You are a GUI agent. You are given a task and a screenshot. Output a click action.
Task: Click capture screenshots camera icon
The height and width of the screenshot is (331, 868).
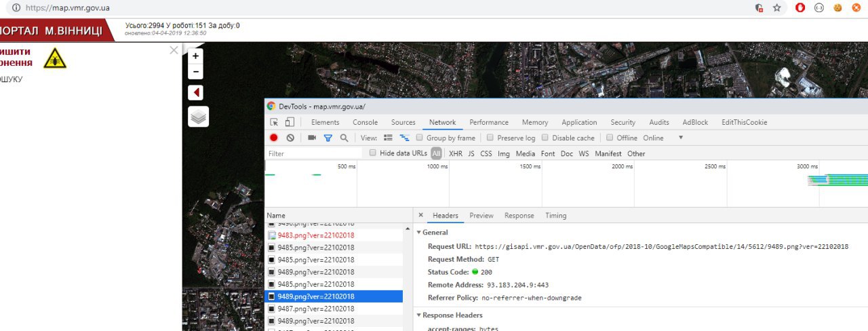pyautogui.click(x=312, y=138)
